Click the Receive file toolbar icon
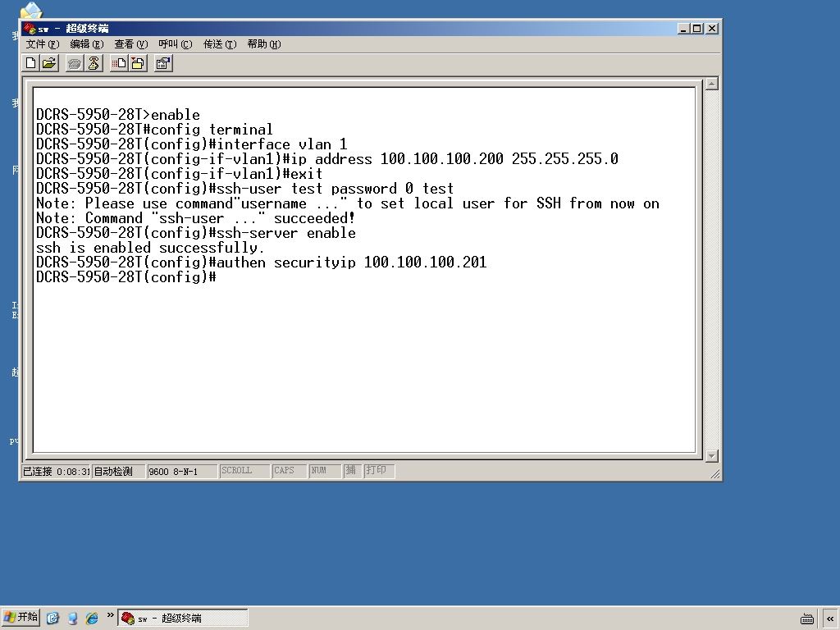Screen dimensions: 840x630 pos(138,64)
